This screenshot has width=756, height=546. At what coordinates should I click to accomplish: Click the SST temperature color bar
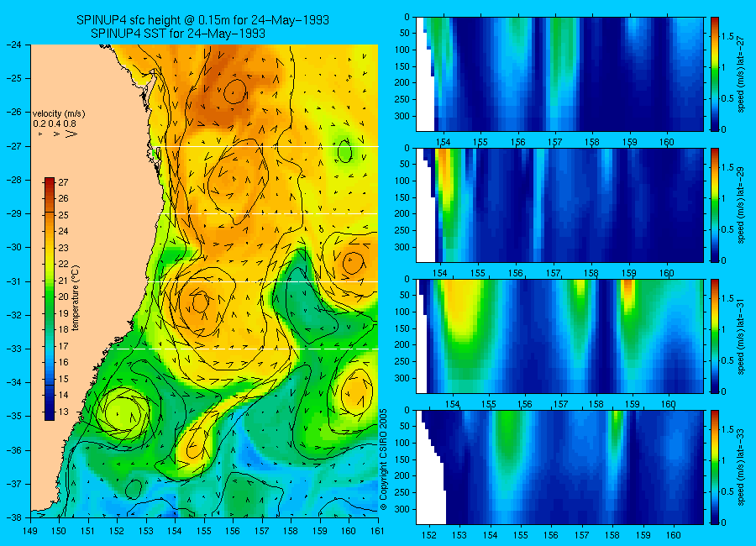(x=50, y=298)
